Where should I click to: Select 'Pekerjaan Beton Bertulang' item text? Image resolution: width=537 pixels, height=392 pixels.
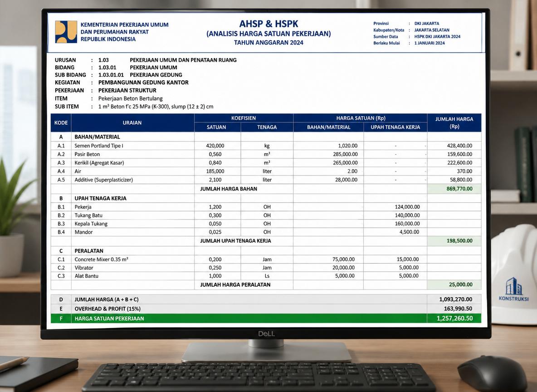pyautogui.click(x=130, y=98)
